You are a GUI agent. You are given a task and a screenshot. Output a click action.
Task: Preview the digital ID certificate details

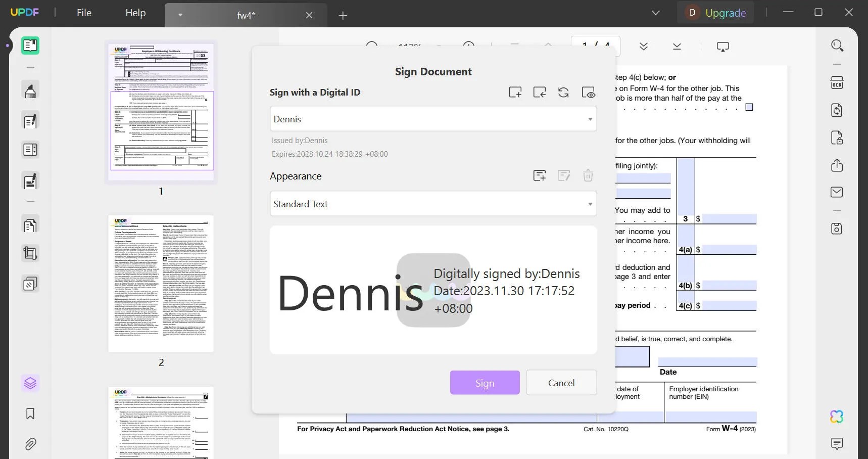[588, 92]
